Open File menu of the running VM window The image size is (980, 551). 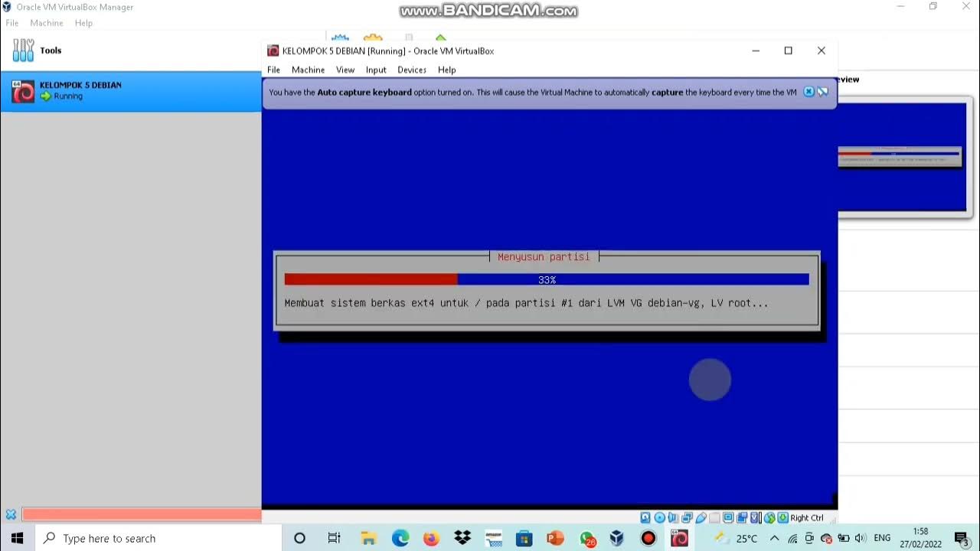[x=273, y=70]
